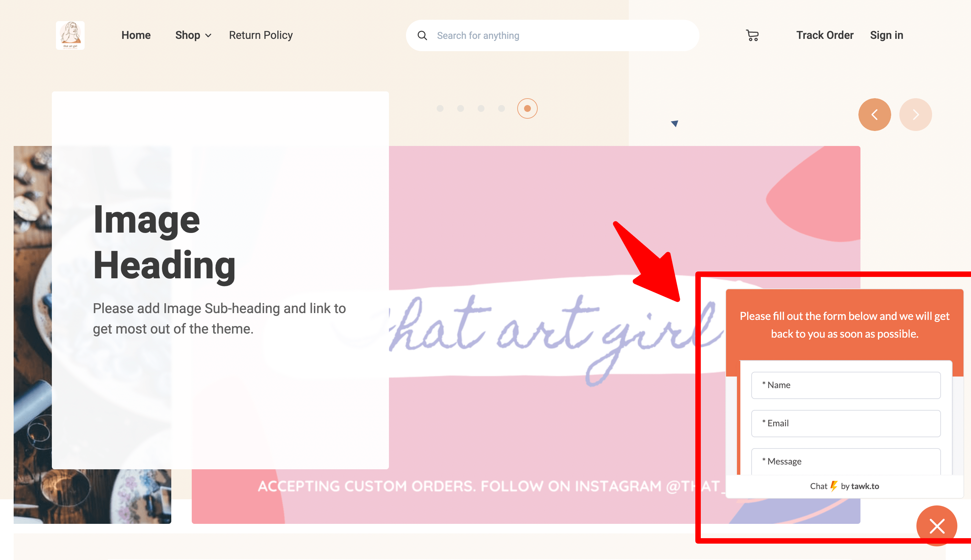Image resolution: width=971 pixels, height=560 pixels.
Task: Click the fifth carousel dot indicator
Action: tap(527, 109)
